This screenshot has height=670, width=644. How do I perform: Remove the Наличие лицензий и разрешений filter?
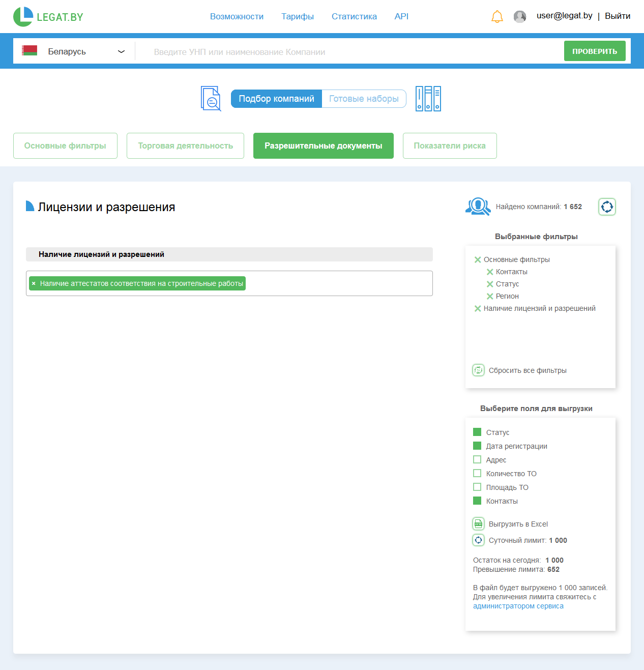tap(477, 308)
